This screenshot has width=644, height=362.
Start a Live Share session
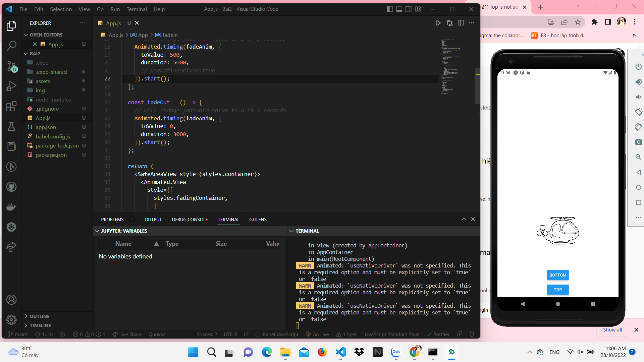(127, 334)
